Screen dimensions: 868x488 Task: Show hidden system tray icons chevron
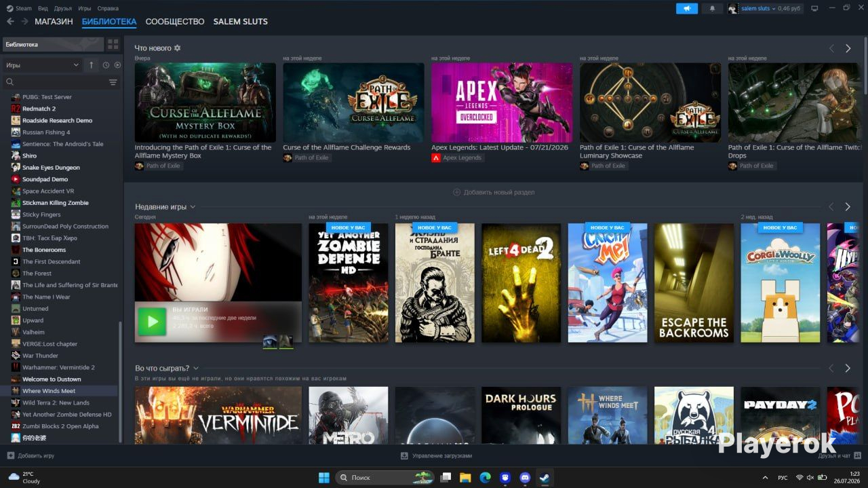click(x=766, y=477)
